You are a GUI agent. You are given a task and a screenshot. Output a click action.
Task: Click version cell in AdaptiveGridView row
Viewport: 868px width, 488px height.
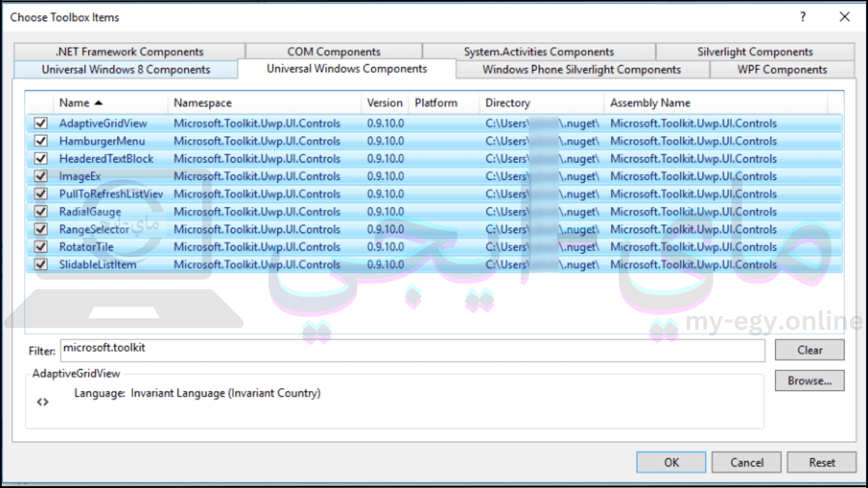(x=386, y=123)
